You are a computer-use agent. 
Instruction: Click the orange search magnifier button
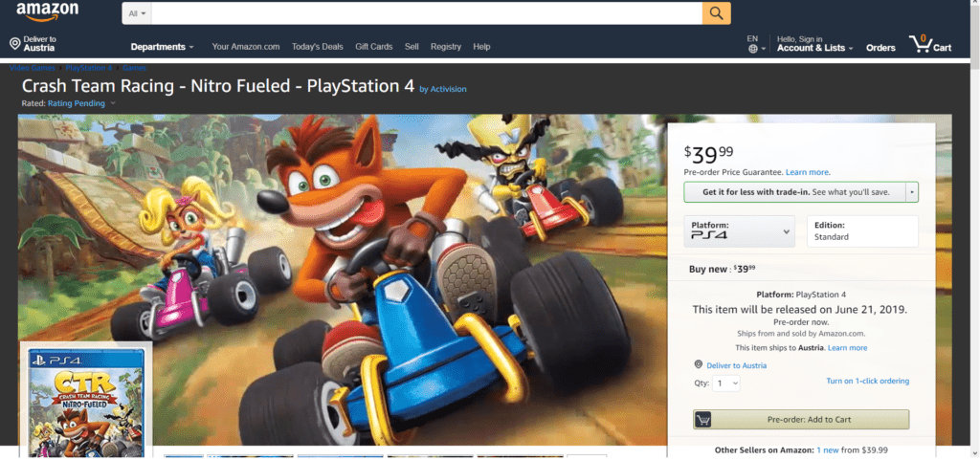pyautogui.click(x=716, y=13)
